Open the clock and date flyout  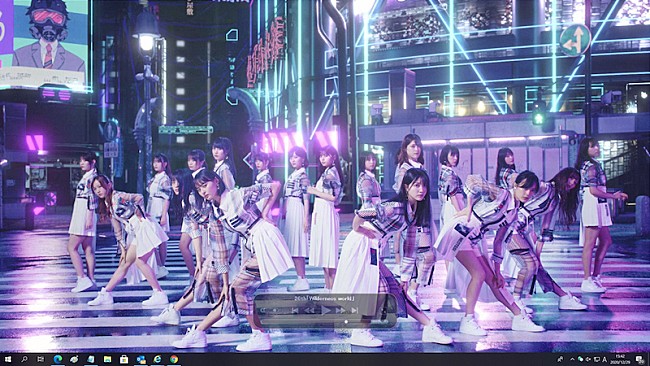(x=621, y=359)
